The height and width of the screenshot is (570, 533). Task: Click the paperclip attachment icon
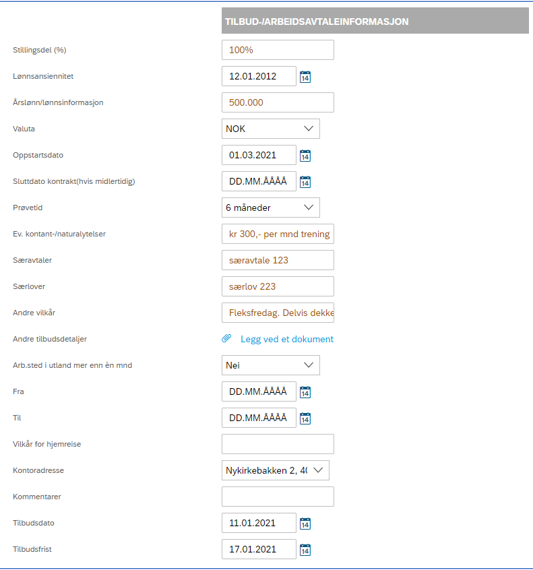227,338
